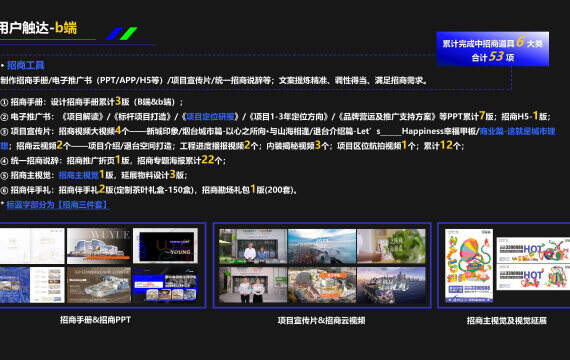Select 累计12个 text

pyautogui.click(x=442, y=145)
